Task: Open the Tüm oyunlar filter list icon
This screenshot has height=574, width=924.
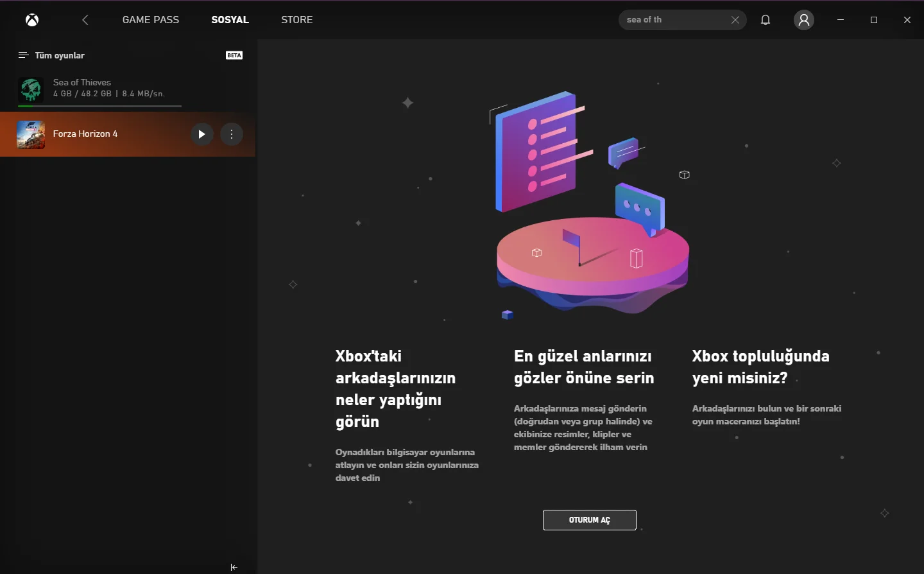Action: [24, 55]
